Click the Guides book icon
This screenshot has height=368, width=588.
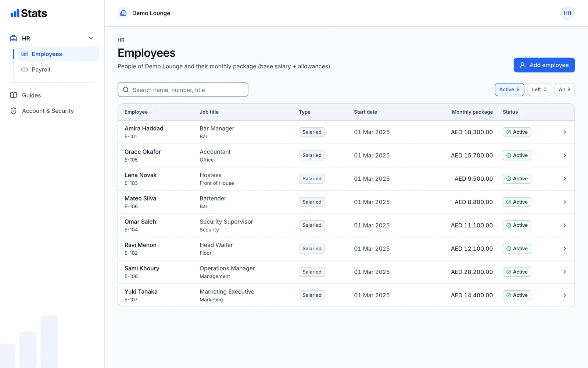coord(14,95)
